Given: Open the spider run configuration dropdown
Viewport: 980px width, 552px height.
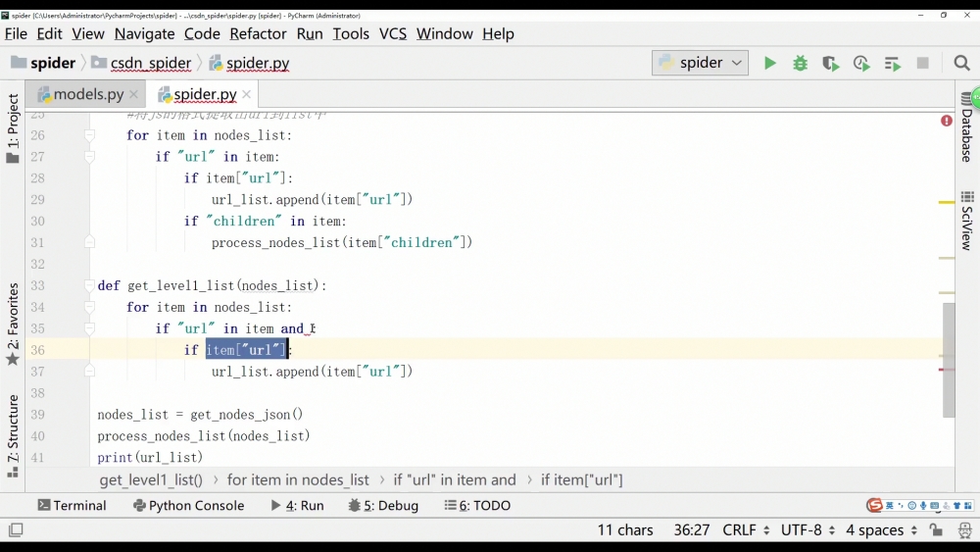Looking at the screenshot, I should pos(700,63).
